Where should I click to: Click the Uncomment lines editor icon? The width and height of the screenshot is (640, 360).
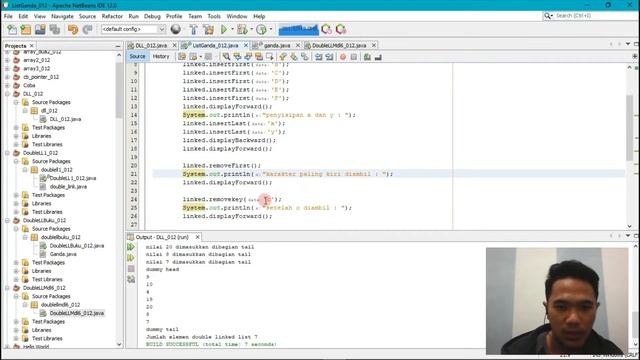(378, 57)
